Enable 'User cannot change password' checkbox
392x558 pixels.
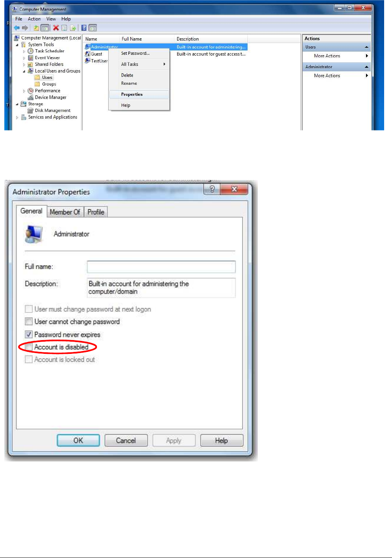(29, 322)
